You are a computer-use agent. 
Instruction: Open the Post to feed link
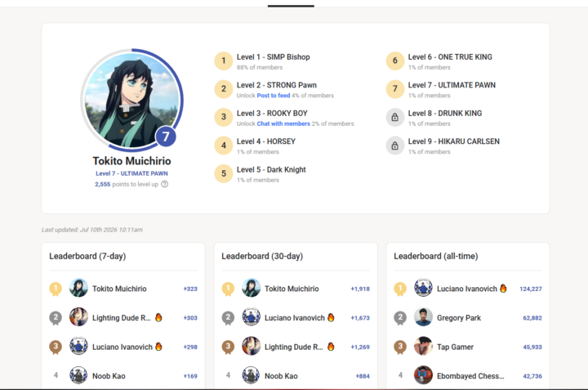[274, 96]
